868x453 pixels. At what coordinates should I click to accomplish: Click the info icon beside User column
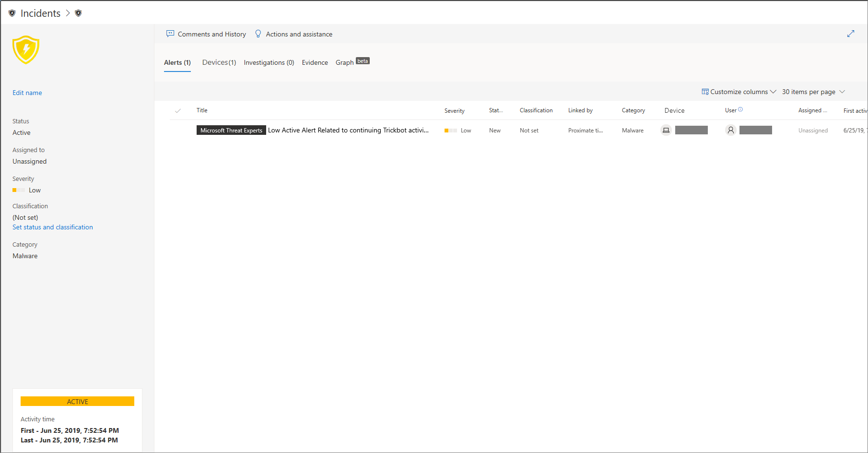pos(740,110)
